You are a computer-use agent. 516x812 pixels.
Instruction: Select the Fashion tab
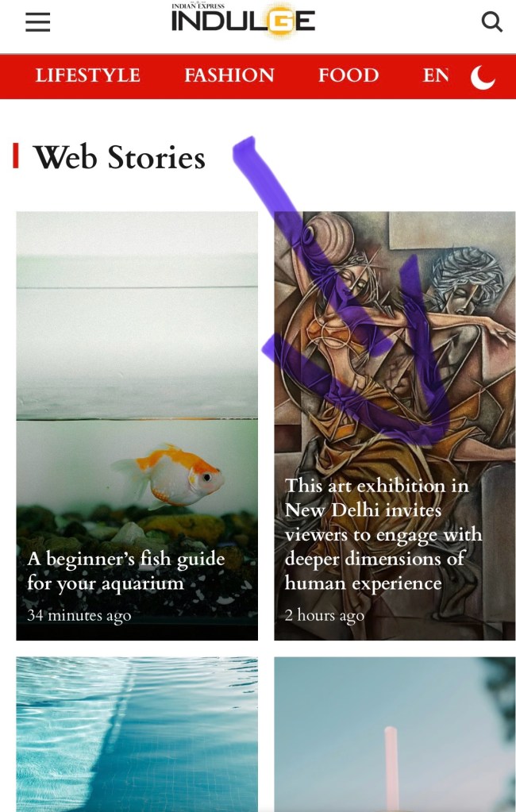[x=229, y=75]
